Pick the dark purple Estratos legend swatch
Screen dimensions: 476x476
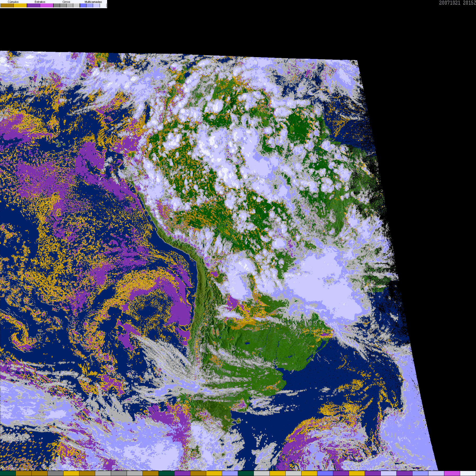click(34, 5)
